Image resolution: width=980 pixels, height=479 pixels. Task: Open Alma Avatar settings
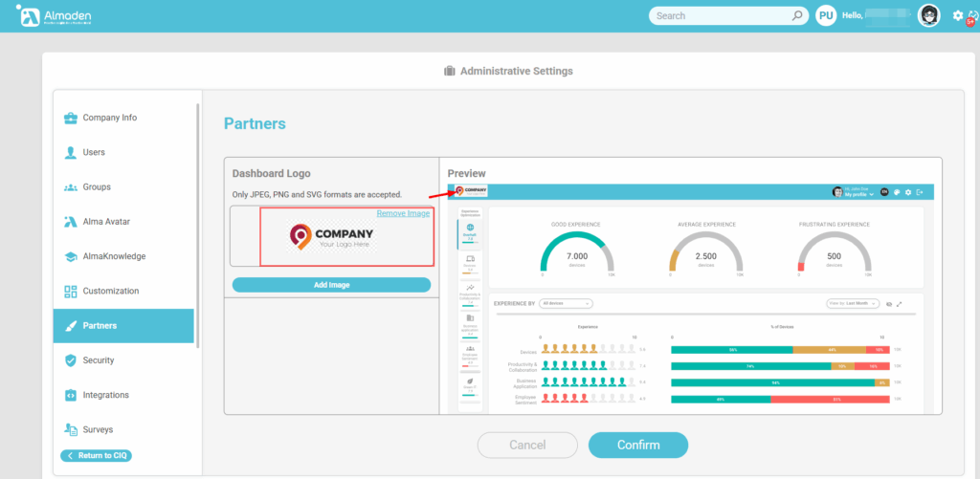pyautogui.click(x=105, y=222)
